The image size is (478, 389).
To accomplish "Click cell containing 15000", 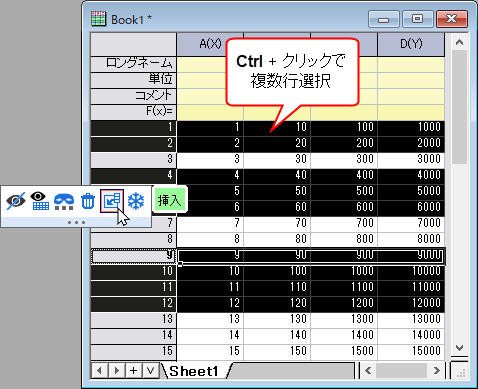I will coord(411,352).
